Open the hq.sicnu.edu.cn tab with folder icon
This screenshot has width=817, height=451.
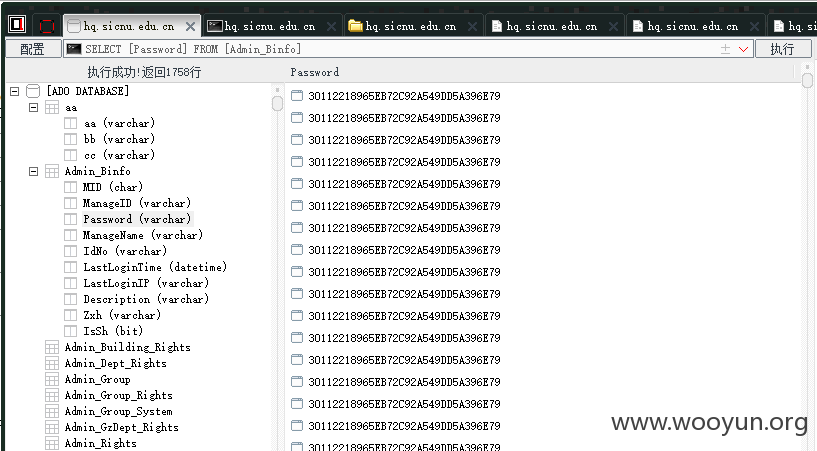412,26
